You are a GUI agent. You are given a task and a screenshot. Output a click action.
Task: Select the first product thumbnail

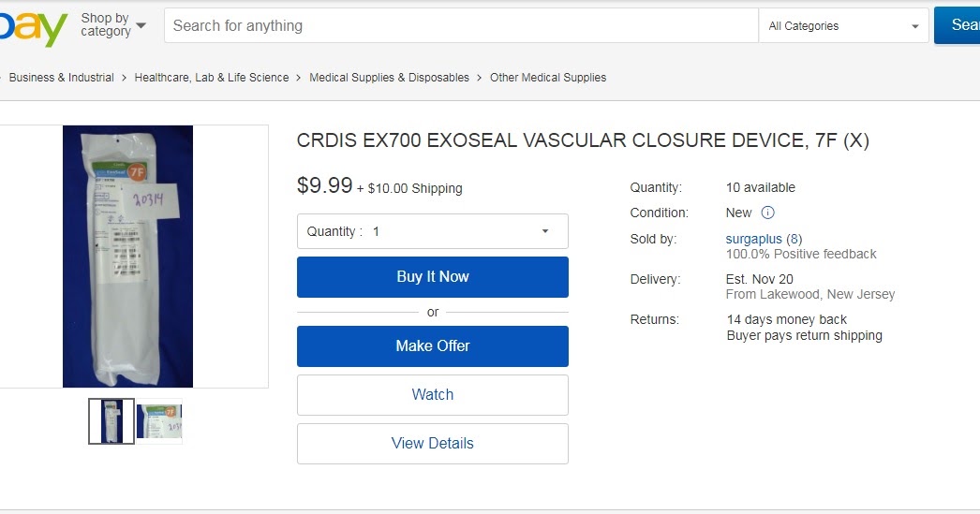tap(111, 421)
